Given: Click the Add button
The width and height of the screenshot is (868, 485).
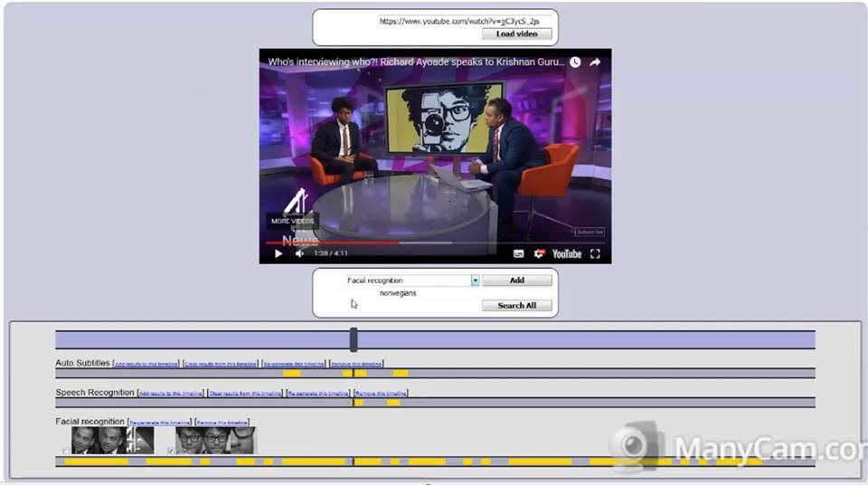Looking at the screenshot, I should 516,281.
